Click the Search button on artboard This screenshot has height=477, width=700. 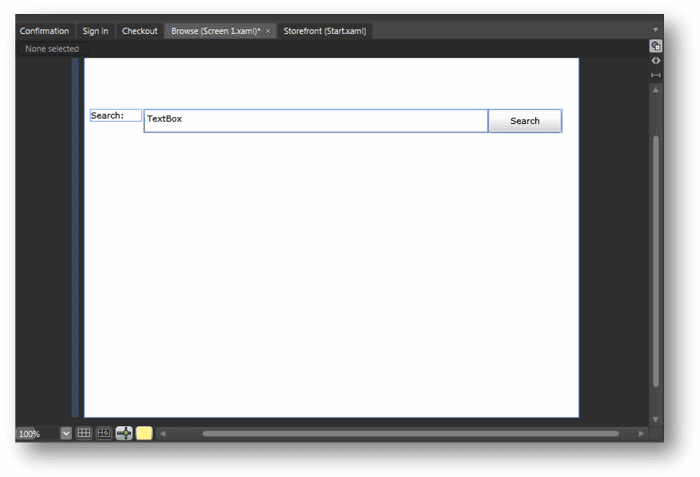(x=525, y=121)
